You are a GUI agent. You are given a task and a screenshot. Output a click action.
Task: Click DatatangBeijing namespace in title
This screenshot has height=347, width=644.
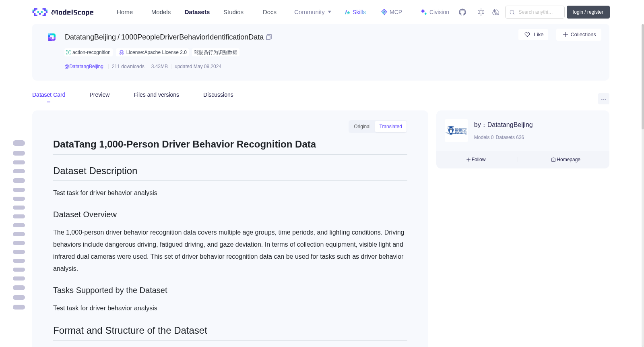(x=90, y=37)
